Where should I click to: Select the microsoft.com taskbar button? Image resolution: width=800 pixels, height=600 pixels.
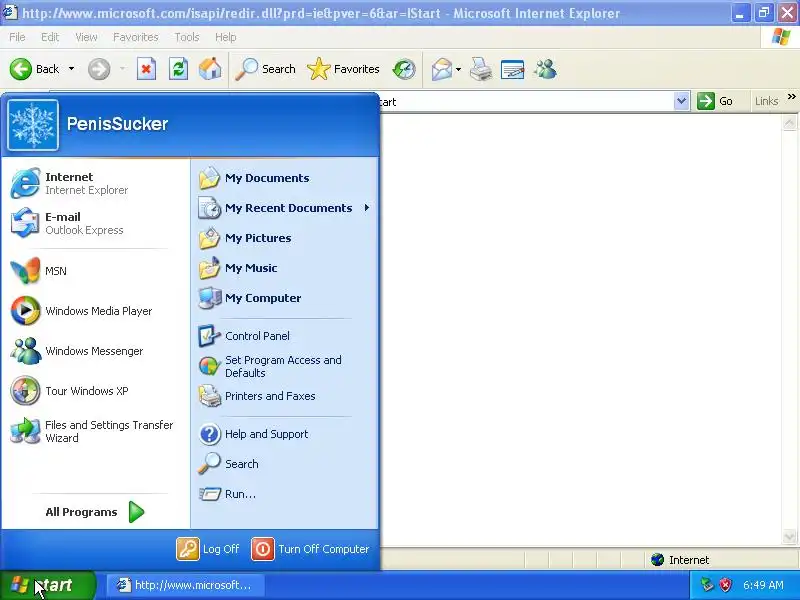coord(185,585)
